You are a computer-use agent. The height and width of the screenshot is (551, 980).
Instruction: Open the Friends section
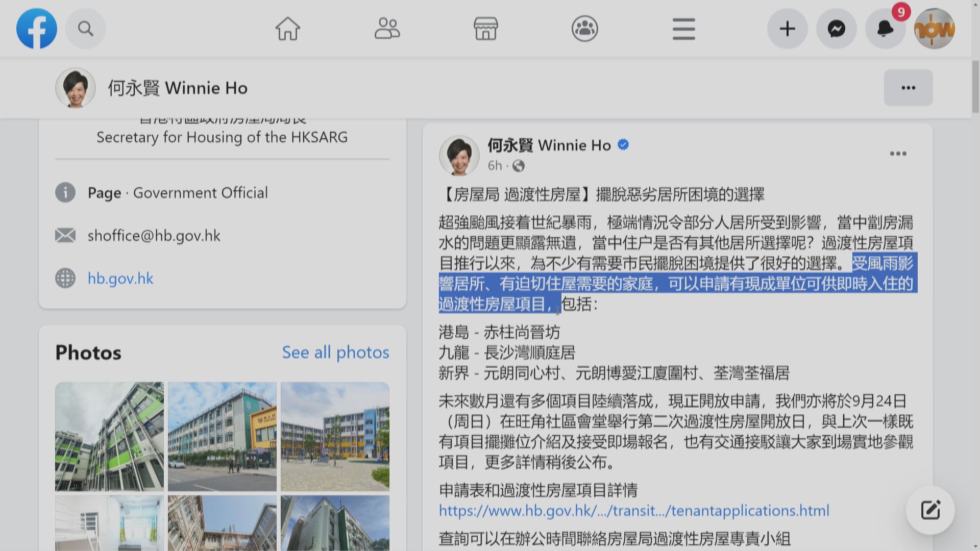[x=387, y=29]
